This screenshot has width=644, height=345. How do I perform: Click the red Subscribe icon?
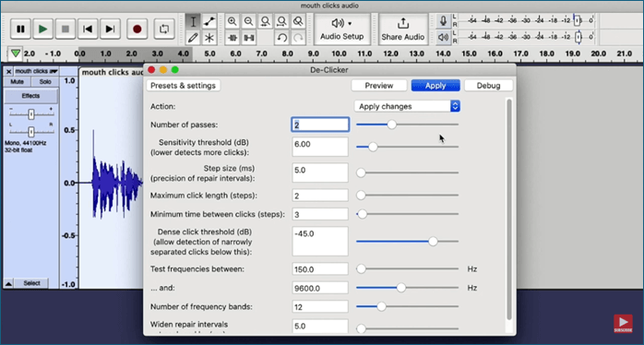tap(623, 324)
